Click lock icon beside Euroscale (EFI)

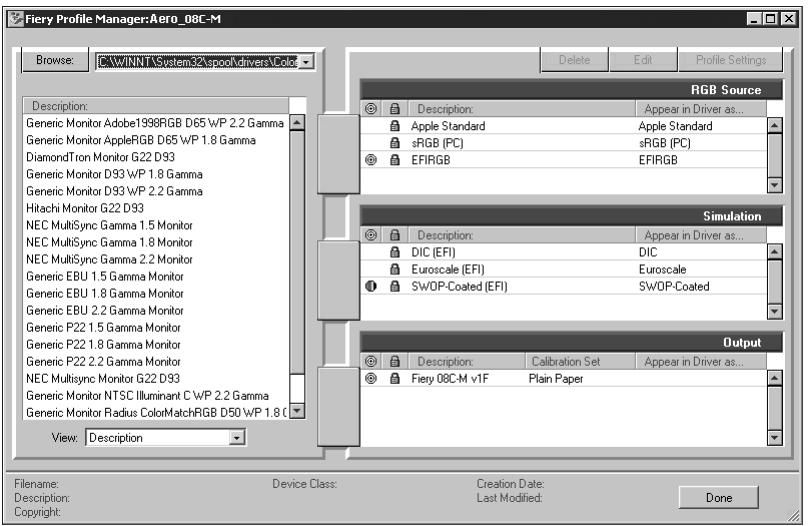click(x=395, y=269)
